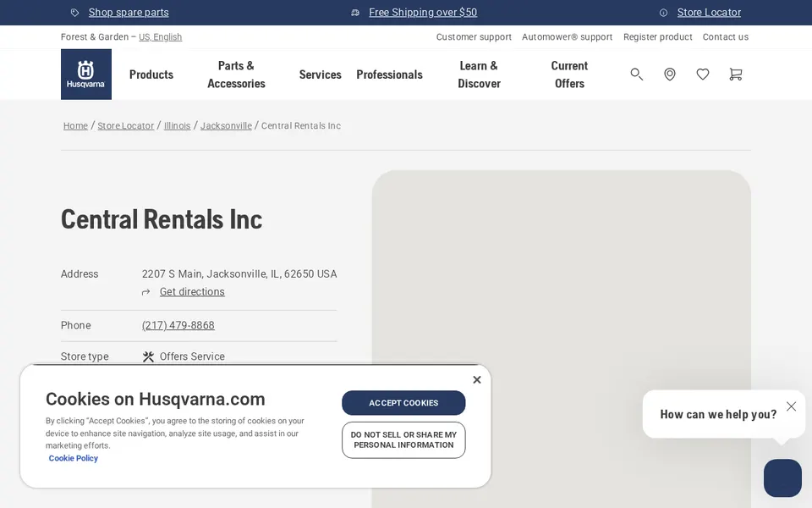This screenshot has height=508, width=812.
Task: Click the 'Offers Service' text
Action: (192, 356)
